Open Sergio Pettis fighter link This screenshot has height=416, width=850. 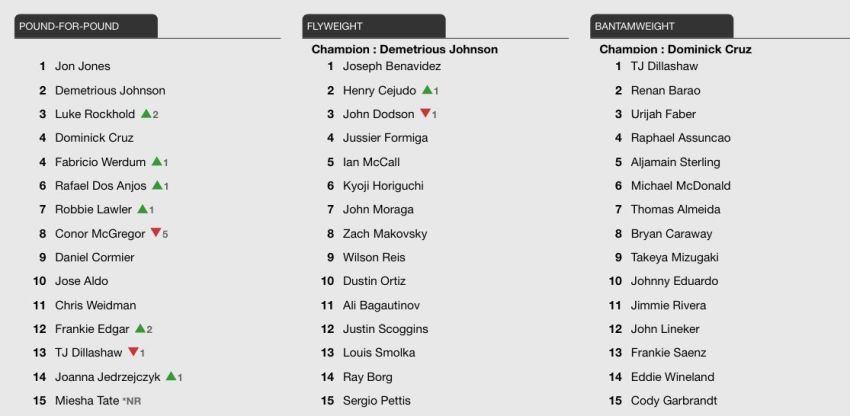(x=377, y=401)
